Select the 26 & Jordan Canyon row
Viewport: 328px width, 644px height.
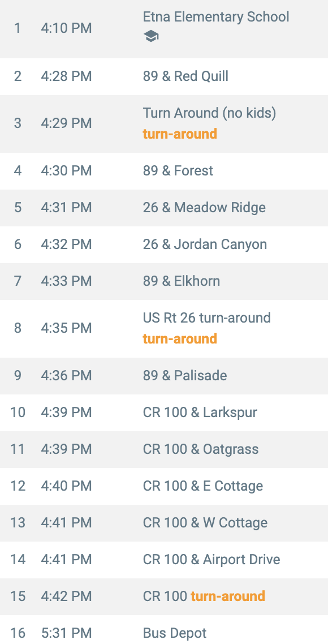(x=164, y=244)
